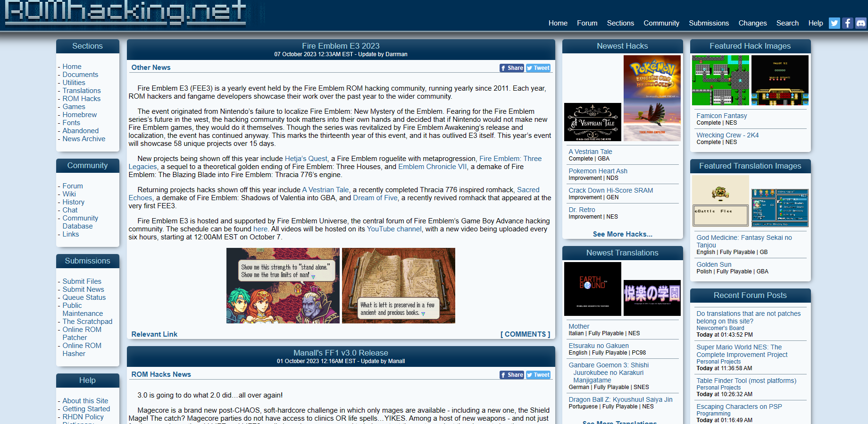The width and height of the screenshot is (868, 424).
Task: View the Wrecking Crew 2K4 featured screenshot
Action: (x=780, y=80)
